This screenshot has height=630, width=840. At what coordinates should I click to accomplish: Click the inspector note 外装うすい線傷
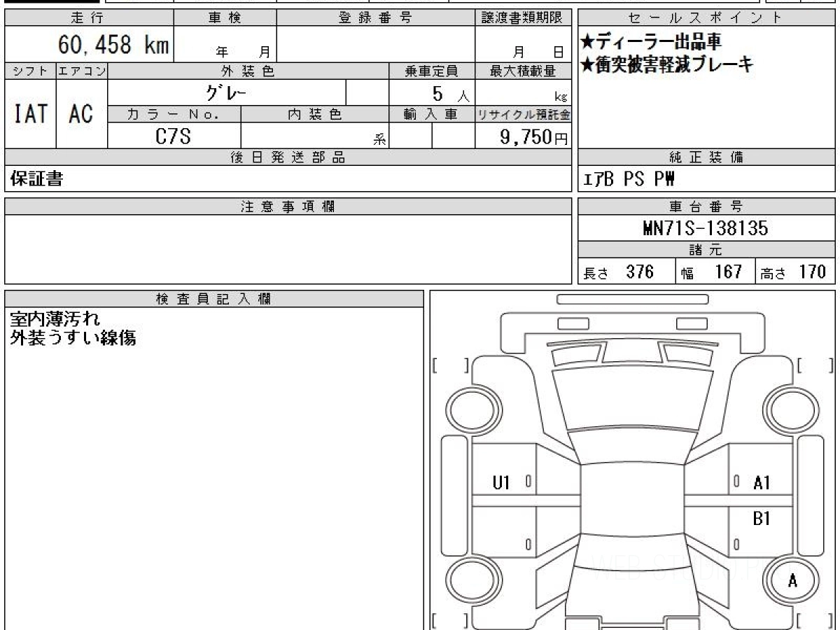(x=73, y=337)
